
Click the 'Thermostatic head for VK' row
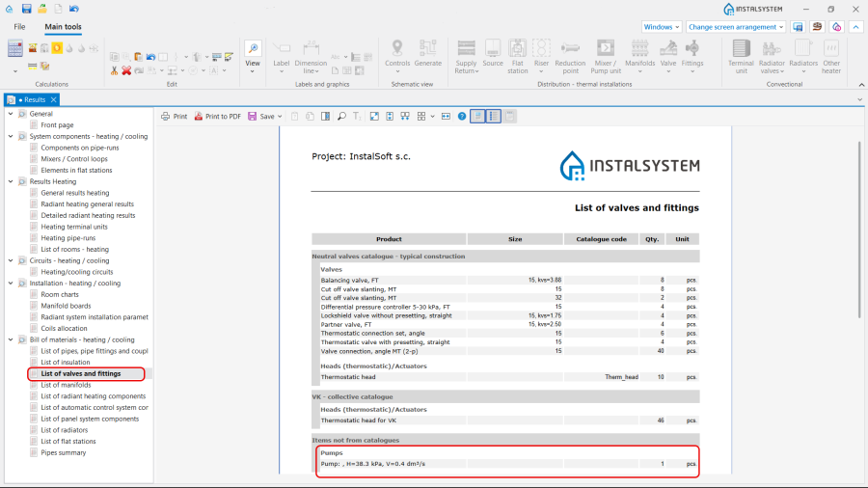click(505, 420)
